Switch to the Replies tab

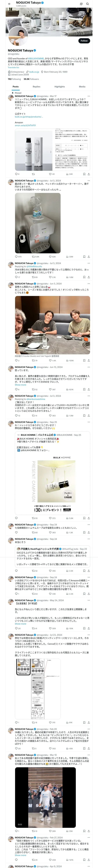36,87
